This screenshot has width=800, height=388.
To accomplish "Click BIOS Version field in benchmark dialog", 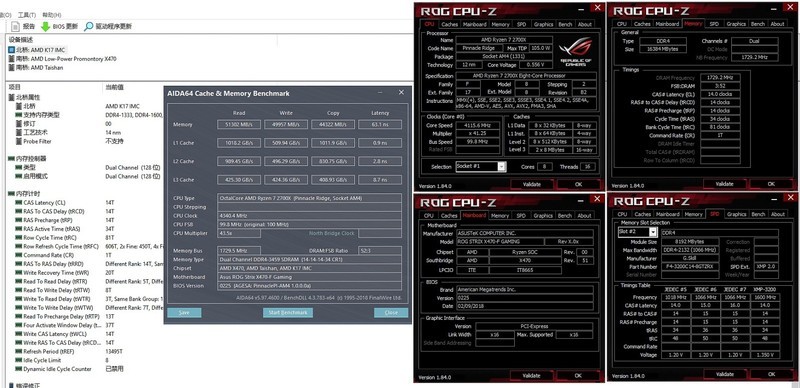I will pyautogui.click(x=309, y=286).
